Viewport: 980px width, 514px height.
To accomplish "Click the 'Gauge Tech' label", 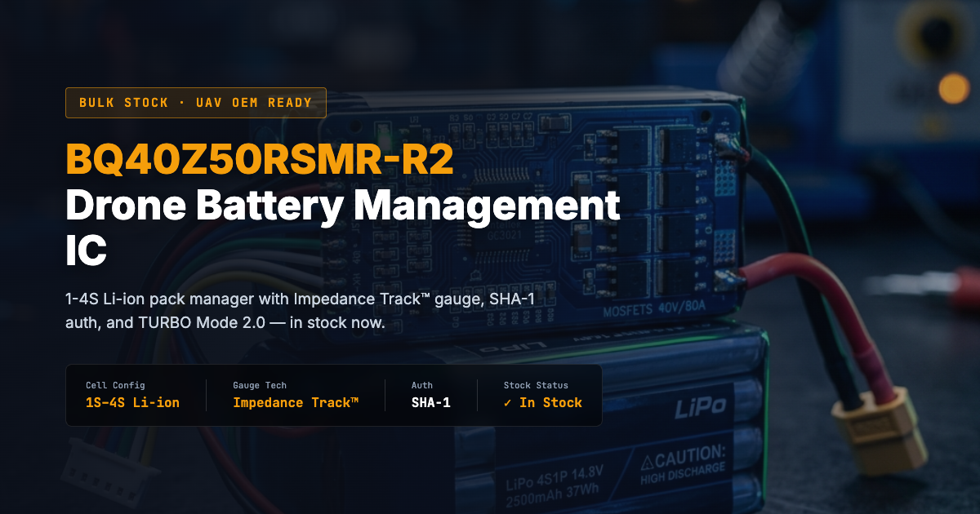I will click(x=260, y=385).
